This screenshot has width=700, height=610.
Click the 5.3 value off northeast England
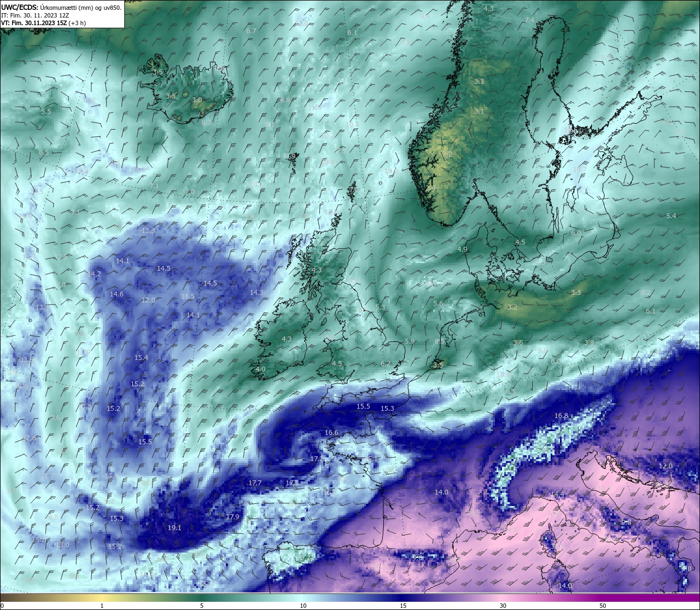coord(380,307)
